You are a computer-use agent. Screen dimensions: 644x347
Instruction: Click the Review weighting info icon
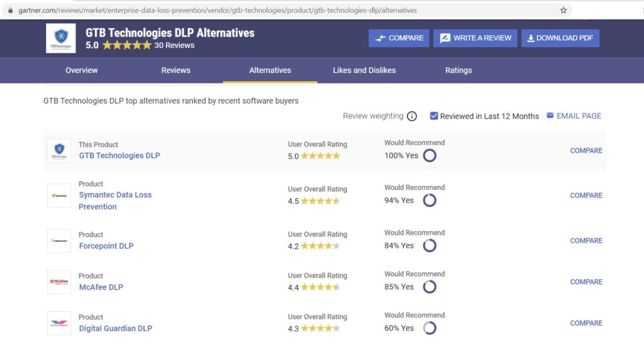click(x=412, y=116)
